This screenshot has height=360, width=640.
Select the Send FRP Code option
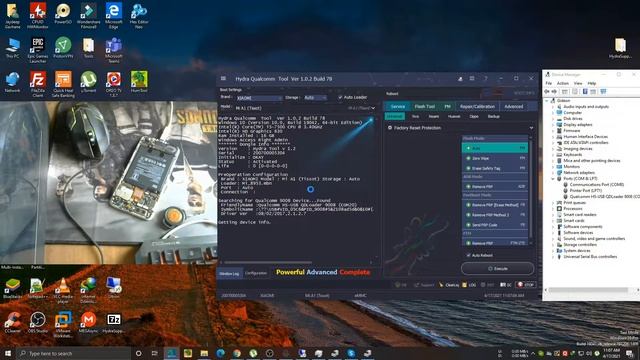[x=495, y=225]
